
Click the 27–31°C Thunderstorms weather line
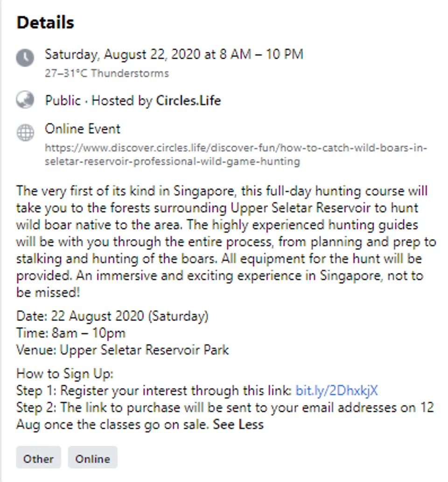pyautogui.click(x=107, y=73)
